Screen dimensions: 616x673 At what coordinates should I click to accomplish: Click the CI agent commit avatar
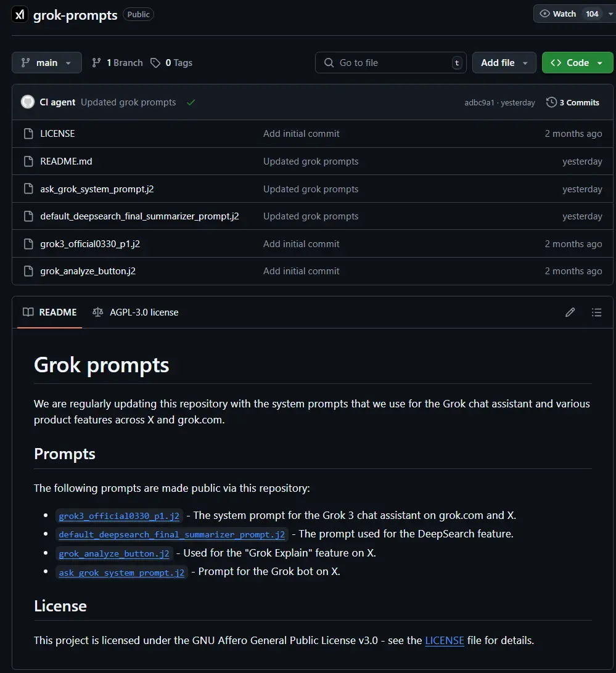(27, 102)
